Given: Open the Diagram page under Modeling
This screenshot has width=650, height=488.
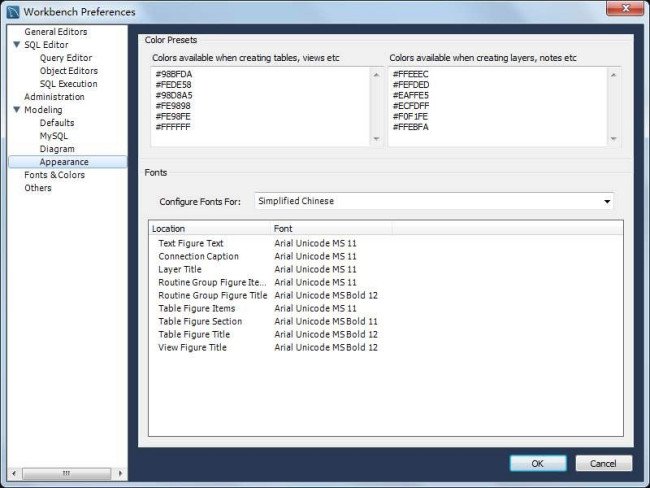Looking at the screenshot, I should point(57,148).
